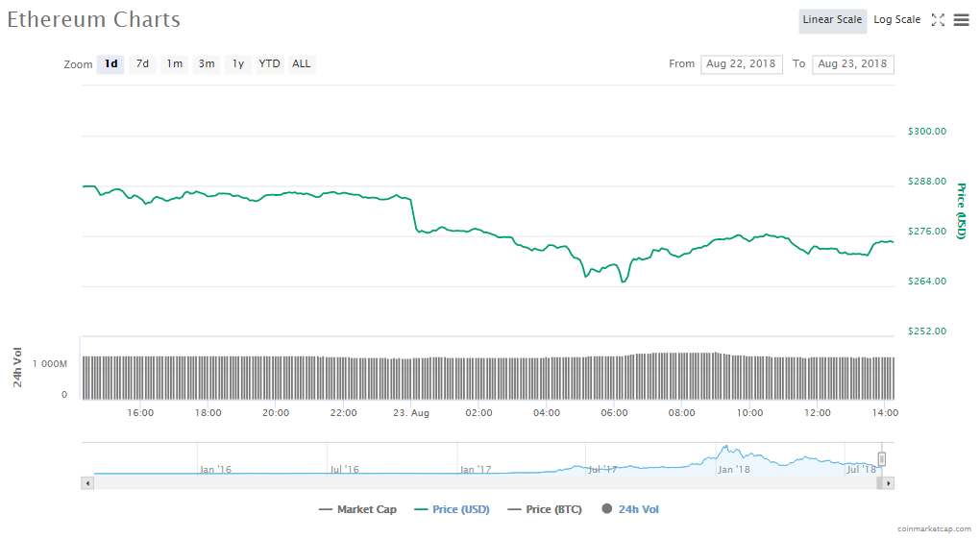Click the navigator range handle
The width and height of the screenshot is (980, 540).
(881, 459)
